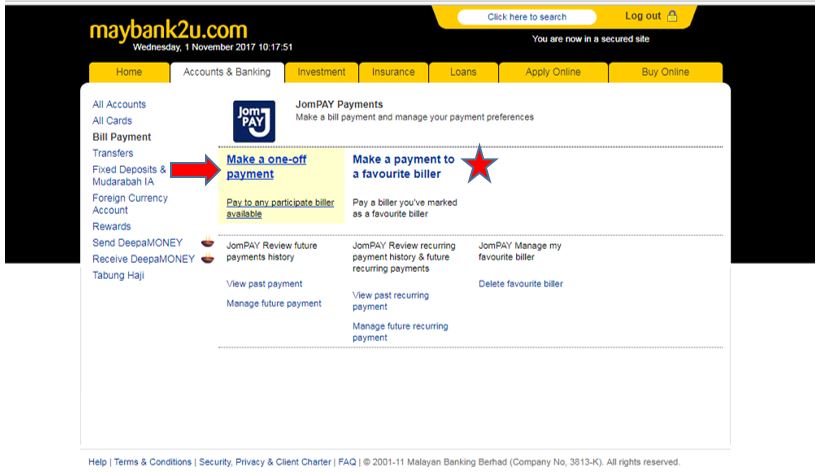Click 'JomPAY Review recurring payment history' text
Viewport: 819px width, 473px height.
pos(404,257)
